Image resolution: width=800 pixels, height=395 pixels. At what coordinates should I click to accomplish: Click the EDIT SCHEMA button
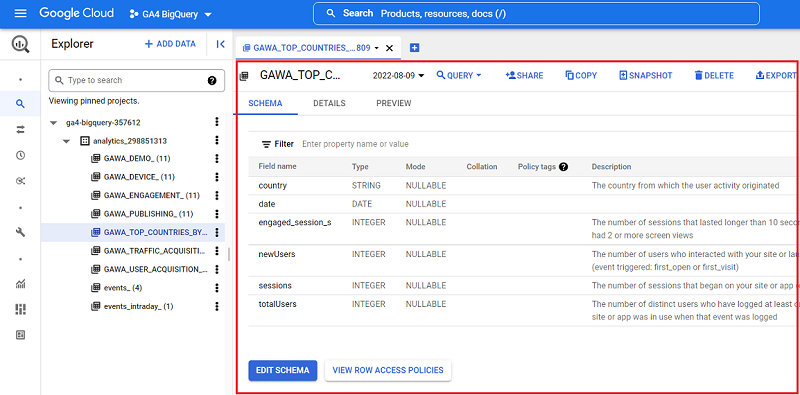pos(283,370)
